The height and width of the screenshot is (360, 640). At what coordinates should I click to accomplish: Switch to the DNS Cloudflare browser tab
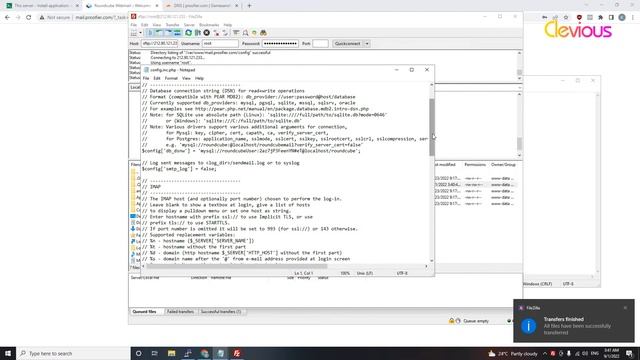tap(202, 6)
